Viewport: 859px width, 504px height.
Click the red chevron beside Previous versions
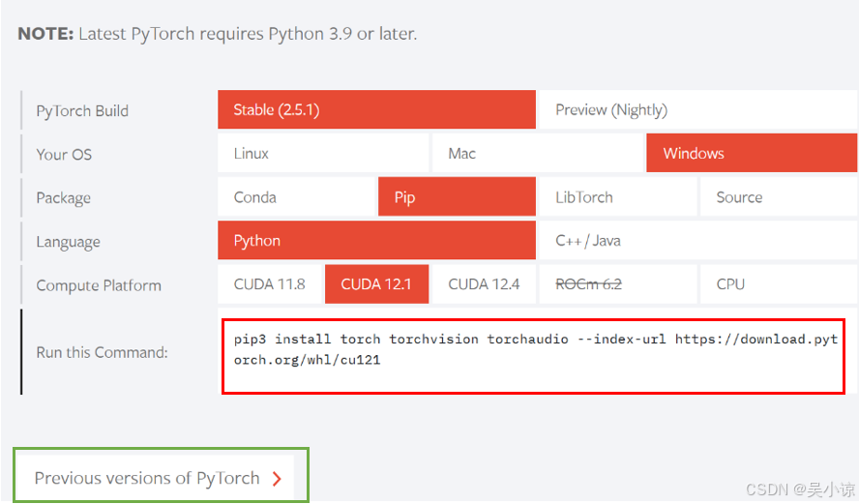tap(278, 479)
